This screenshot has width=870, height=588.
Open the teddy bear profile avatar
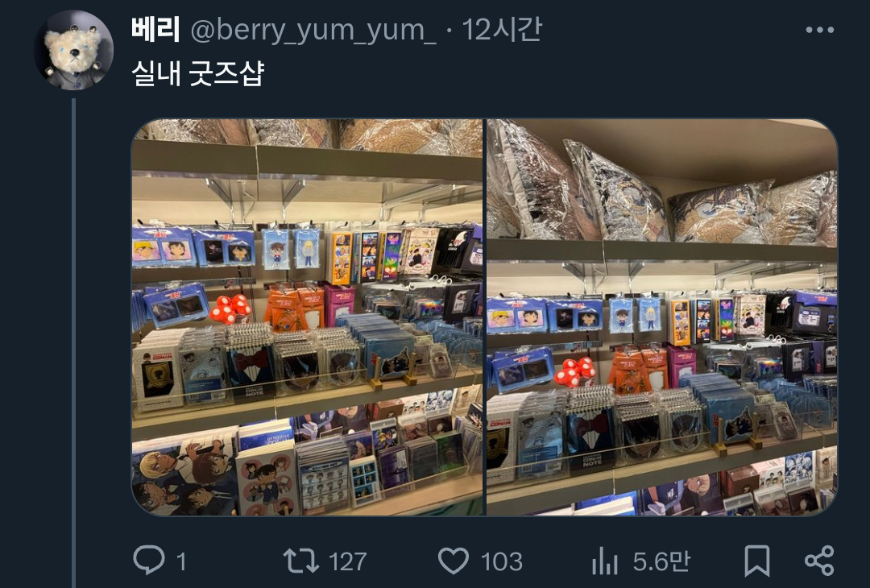tap(74, 50)
